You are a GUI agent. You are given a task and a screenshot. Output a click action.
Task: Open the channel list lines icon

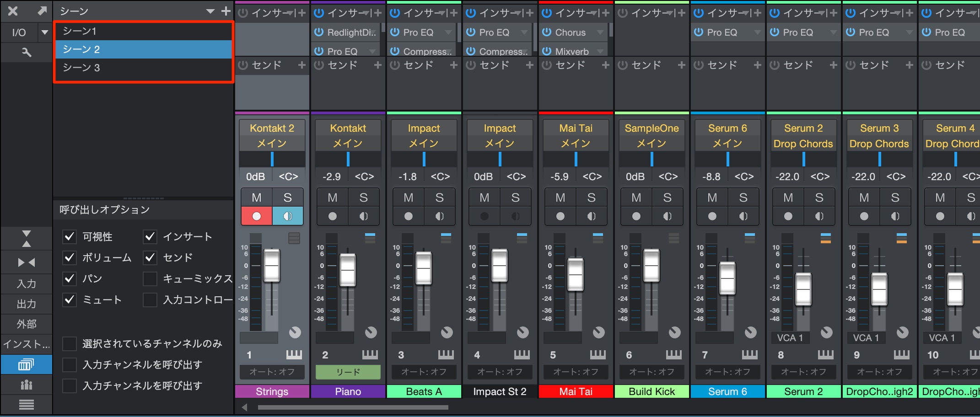click(x=26, y=405)
